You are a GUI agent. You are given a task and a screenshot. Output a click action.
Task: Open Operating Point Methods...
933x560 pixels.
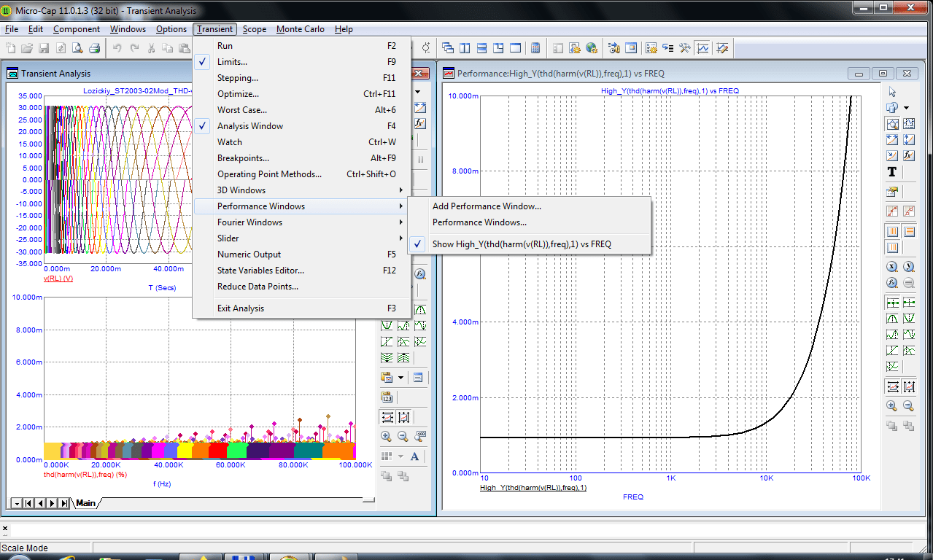click(302, 174)
